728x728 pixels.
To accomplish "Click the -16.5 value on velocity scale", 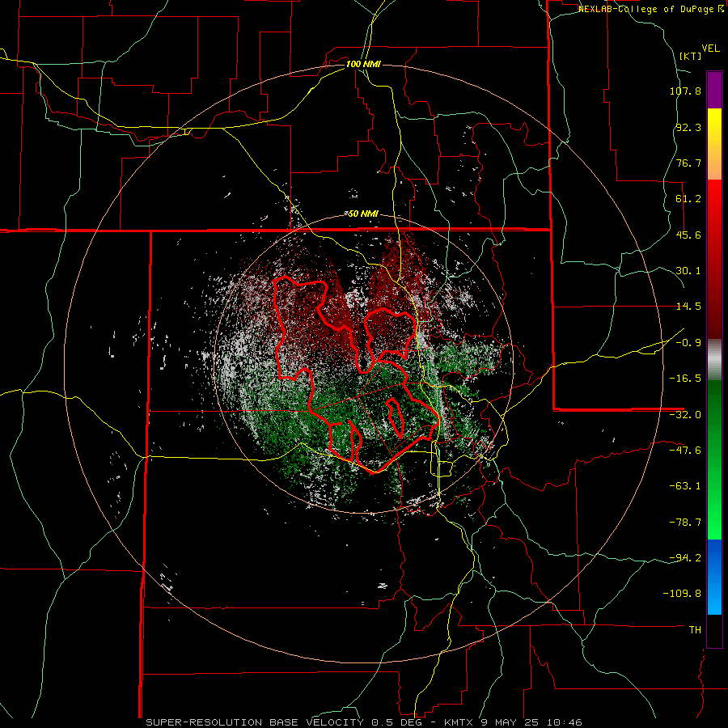I will (685, 379).
